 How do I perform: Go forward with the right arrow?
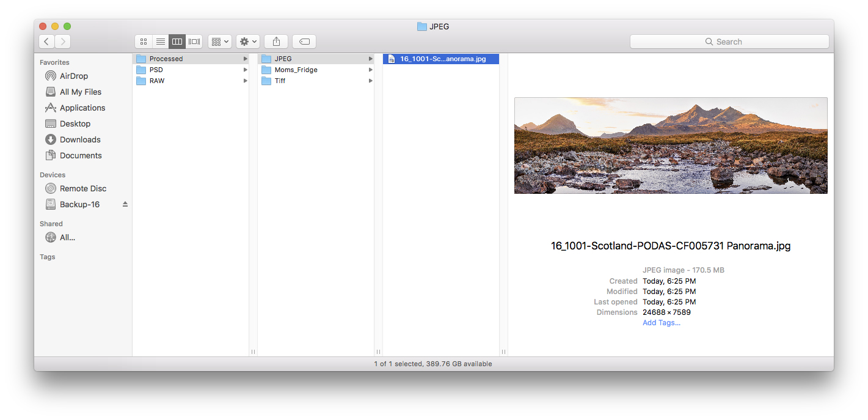tap(63, 42)
